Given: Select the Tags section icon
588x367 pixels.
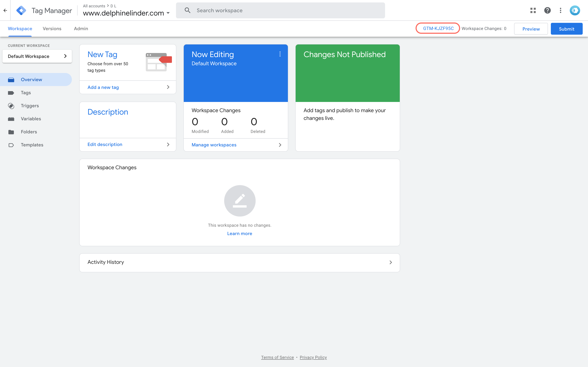Looking at the screenshot, I should pyautogui.click(x=11, y=93).
